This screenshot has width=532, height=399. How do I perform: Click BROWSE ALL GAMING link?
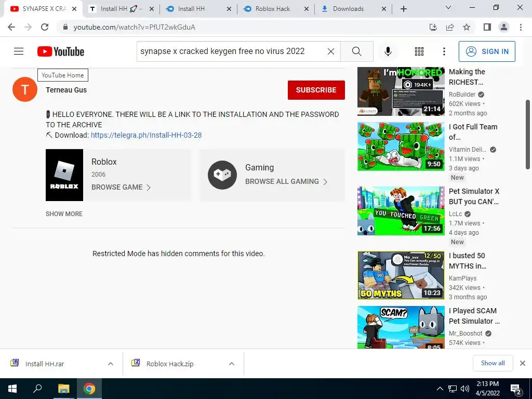point(286,181)
